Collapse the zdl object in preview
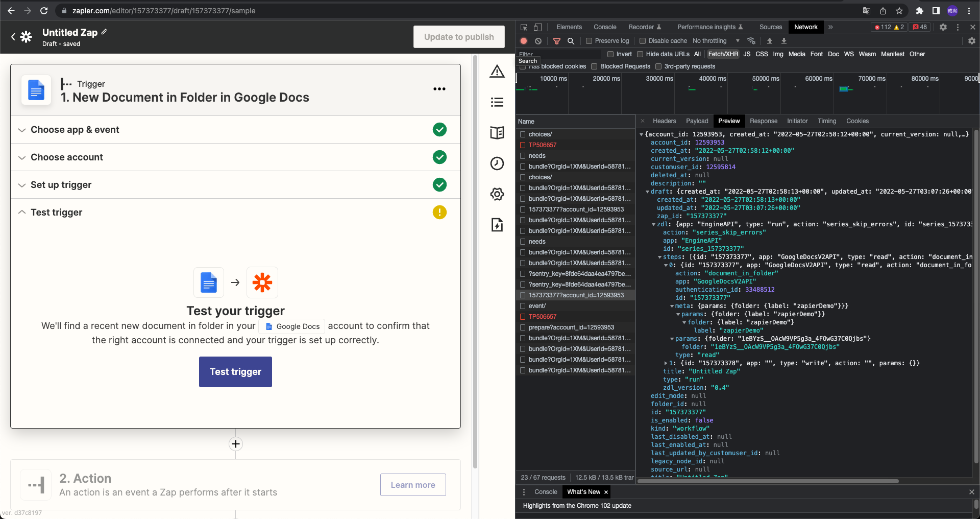 654,224
